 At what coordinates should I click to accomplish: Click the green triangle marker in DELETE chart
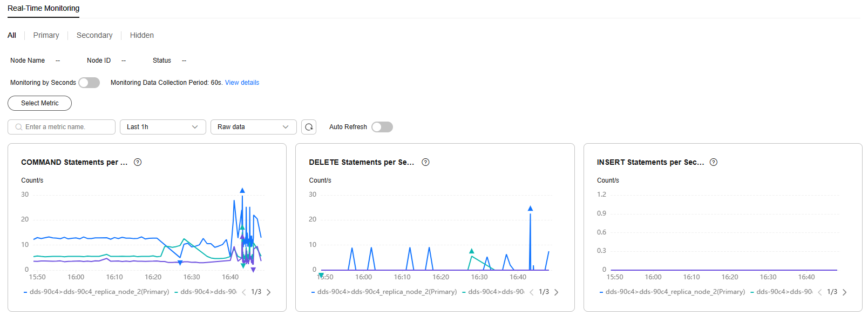[471, 251]
